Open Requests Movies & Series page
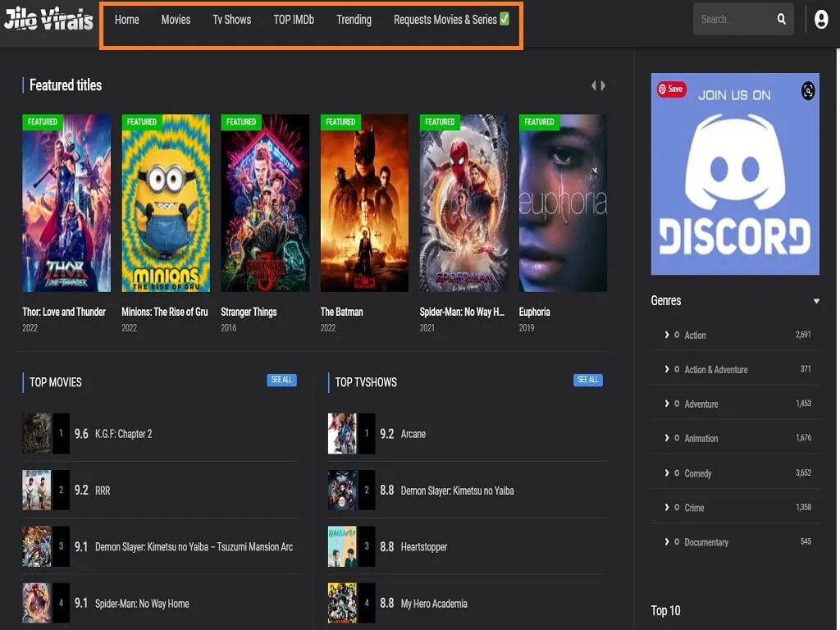 (452, 20)
